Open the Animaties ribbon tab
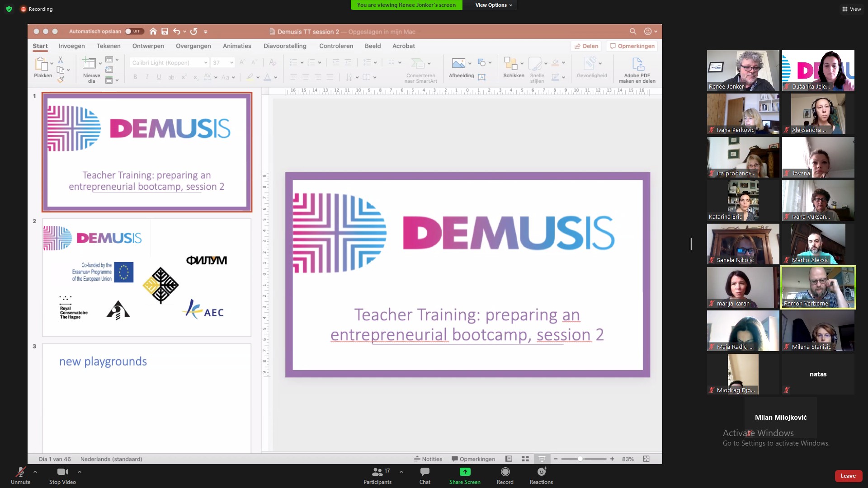This screenshot has height=488, width=868. pos(237,46)
